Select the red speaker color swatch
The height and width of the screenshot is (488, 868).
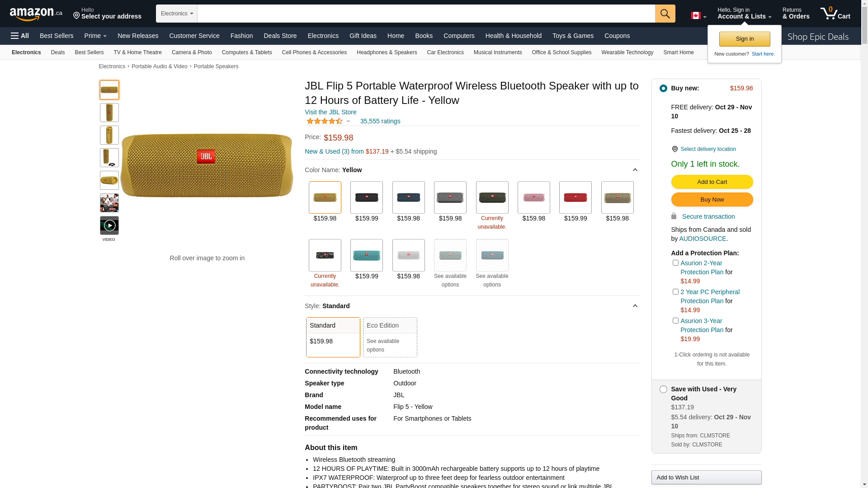(575, 197)
